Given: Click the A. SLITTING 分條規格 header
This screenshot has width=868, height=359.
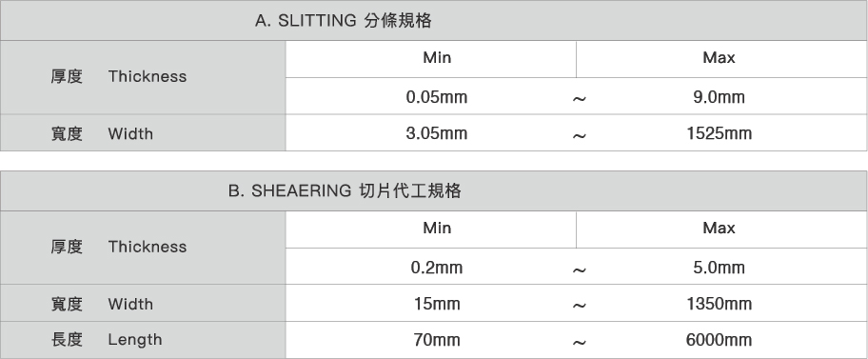Looking at the screenshot, I should (x=344, y=21).
